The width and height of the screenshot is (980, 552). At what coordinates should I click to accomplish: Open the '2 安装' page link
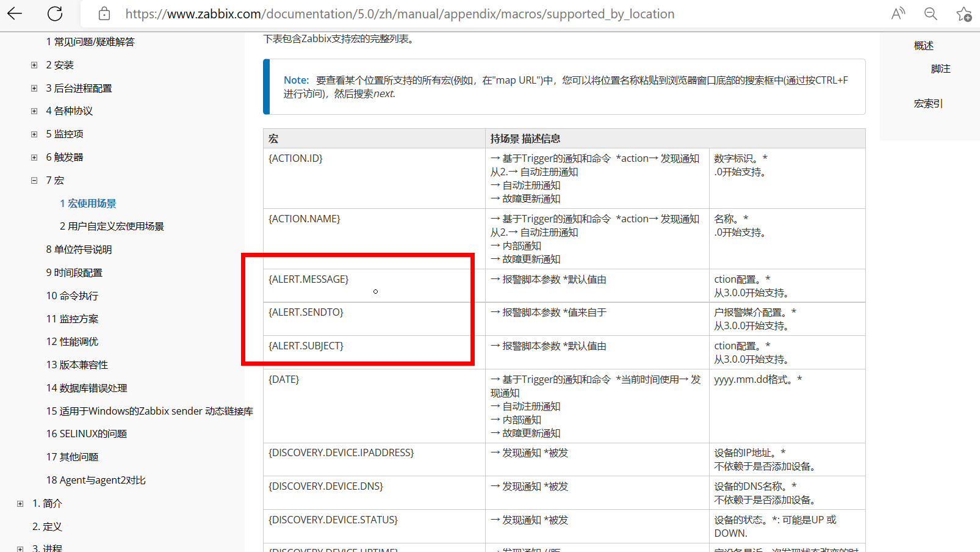60,65
